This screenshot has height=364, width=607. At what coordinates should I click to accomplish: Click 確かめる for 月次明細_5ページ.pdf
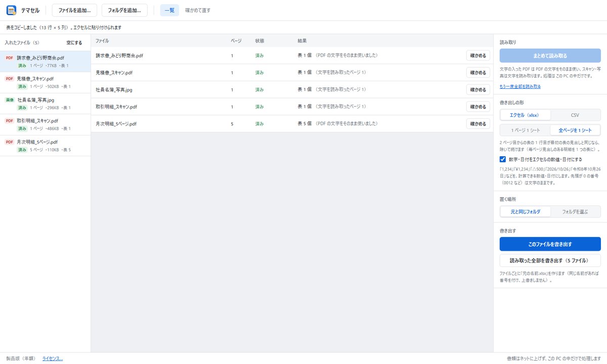point(478,124)
